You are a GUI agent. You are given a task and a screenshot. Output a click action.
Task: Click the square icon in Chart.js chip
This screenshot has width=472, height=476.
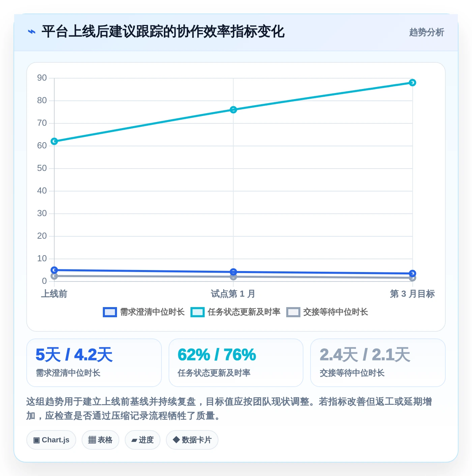point(36,440)
